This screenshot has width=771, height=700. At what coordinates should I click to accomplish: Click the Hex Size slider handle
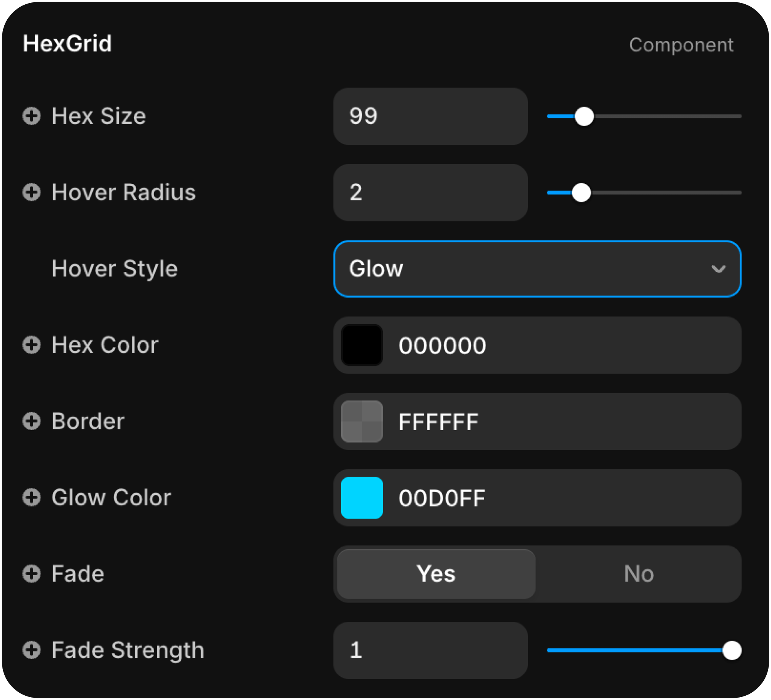click(x=584, y=116)
